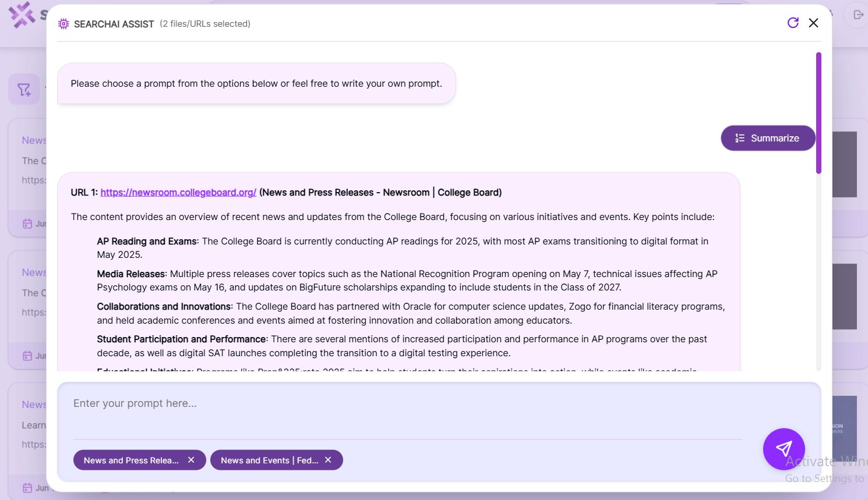Click the first card thumbnail in background page
Image resolution: width=868 pixels, height=500 pixels.
pyautogui.click(x=845, y=164)
